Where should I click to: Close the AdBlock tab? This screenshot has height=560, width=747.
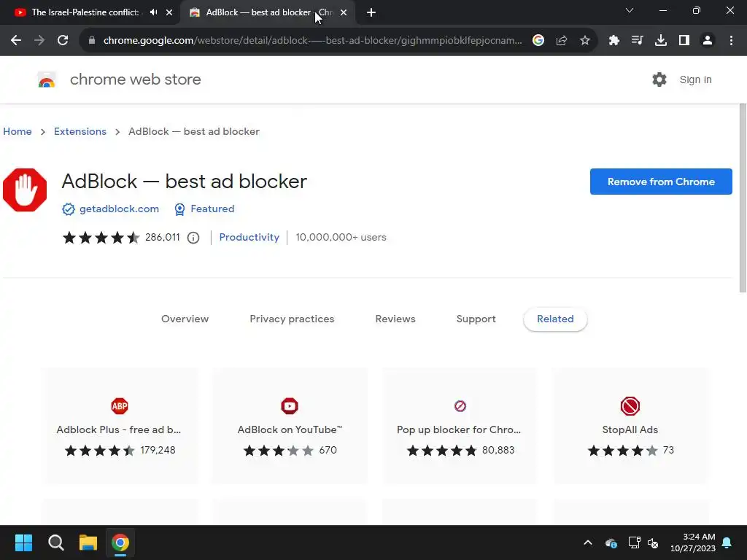344,12
